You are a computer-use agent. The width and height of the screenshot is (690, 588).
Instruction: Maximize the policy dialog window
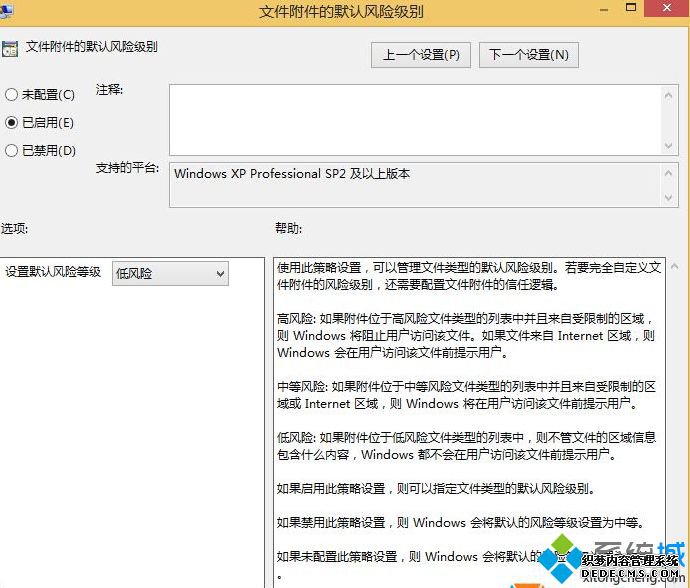pos(631,8)
